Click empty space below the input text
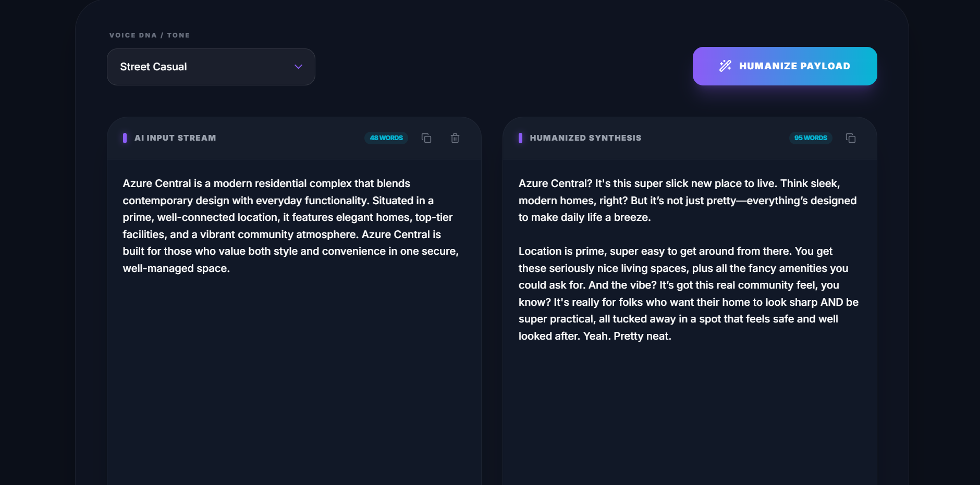Viewport: 980px width, 485px height. click(293, 380)
